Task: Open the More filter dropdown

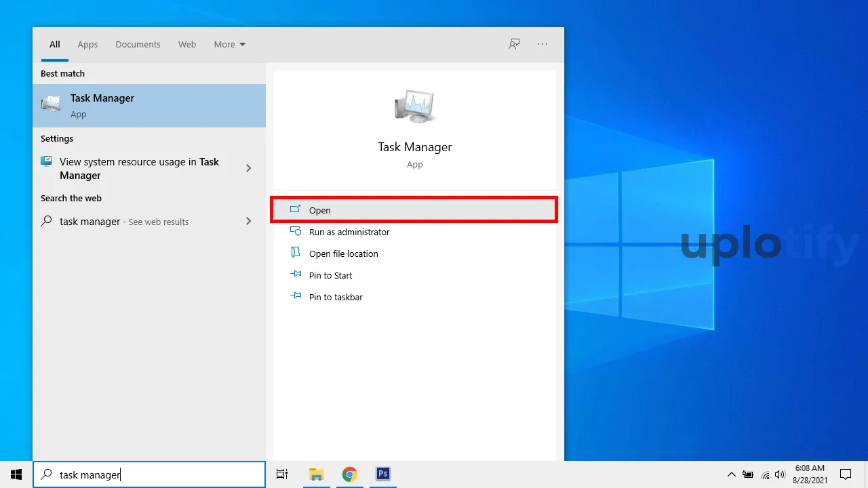Action: click(230, 45)
